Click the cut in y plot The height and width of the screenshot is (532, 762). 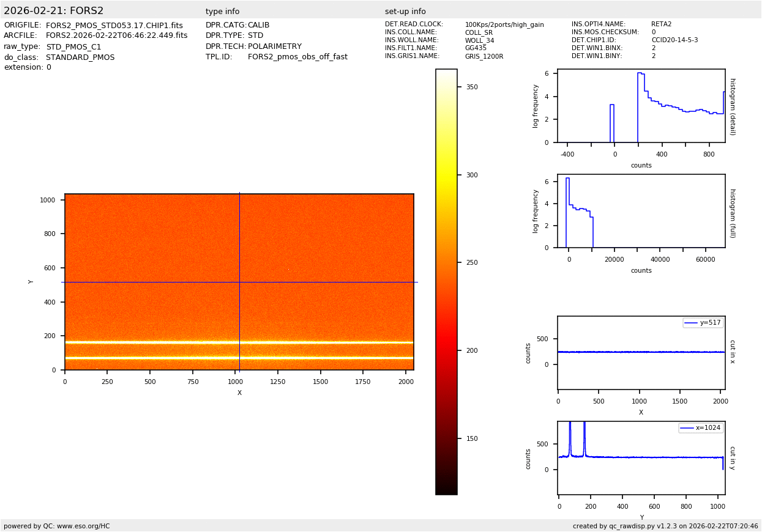tap(641, 457)
